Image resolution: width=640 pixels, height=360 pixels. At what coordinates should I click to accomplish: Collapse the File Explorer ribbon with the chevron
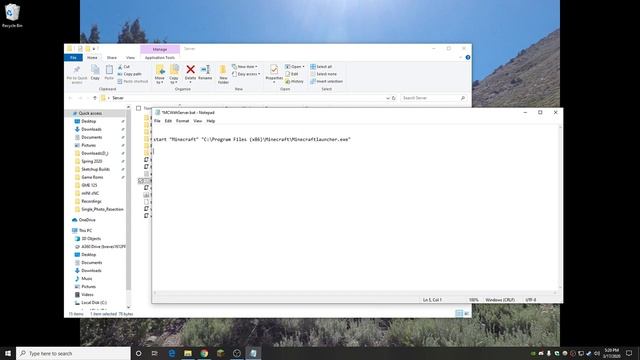[460, 58]
